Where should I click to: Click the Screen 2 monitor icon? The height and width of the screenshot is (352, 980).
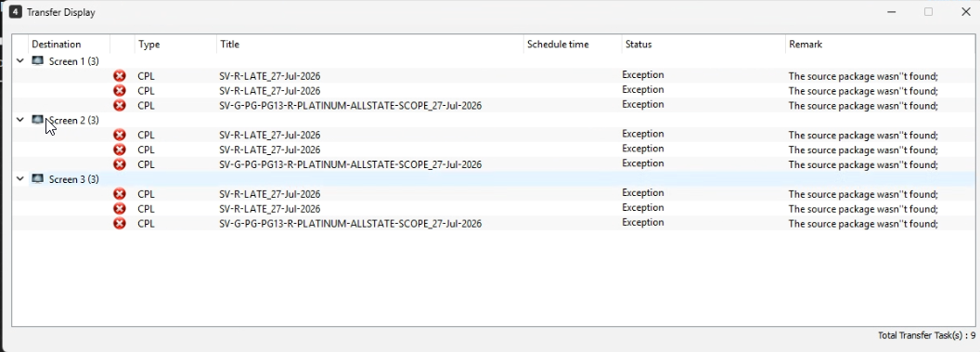pos(38,120)
